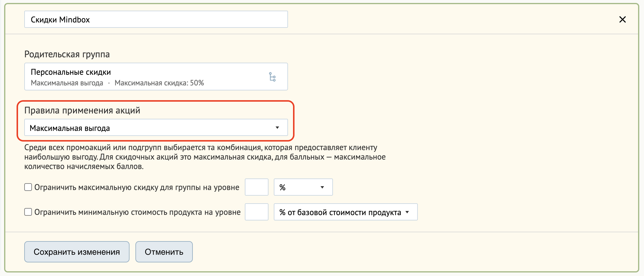
Task: Click the 'Родительская группа' heading
Action: [x=67, y=54]
